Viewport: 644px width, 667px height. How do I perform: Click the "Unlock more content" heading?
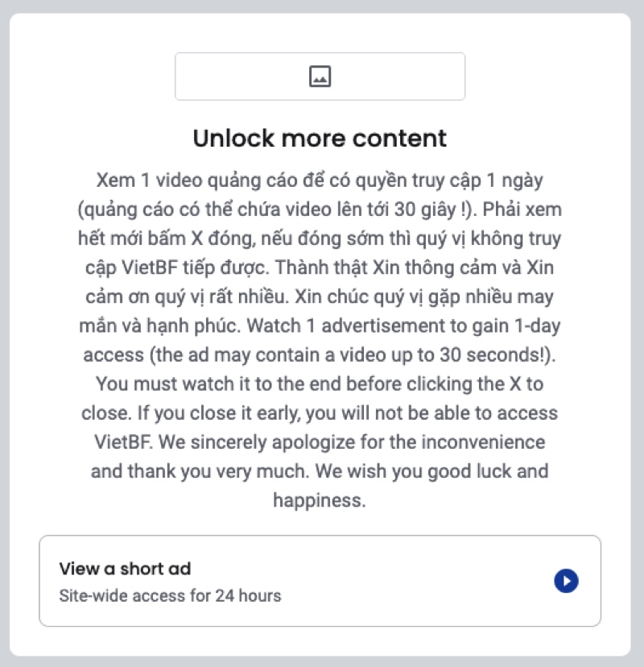point(320,138)
